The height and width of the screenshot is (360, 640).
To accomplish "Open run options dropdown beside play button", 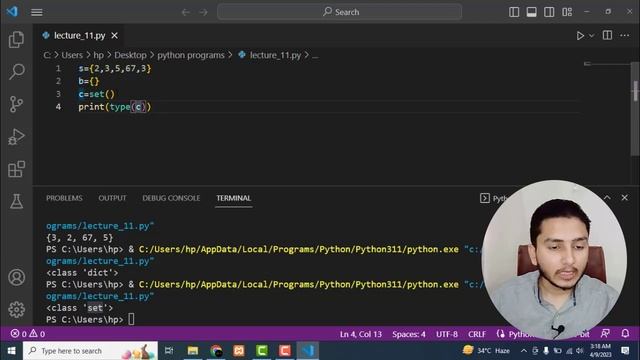I will pos(591,36).
